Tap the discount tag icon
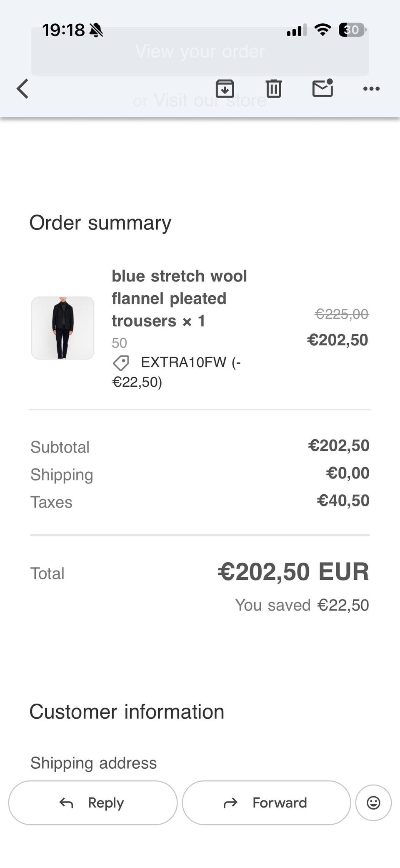The height and width of the screenshot is (868, 400). [121, 363]
